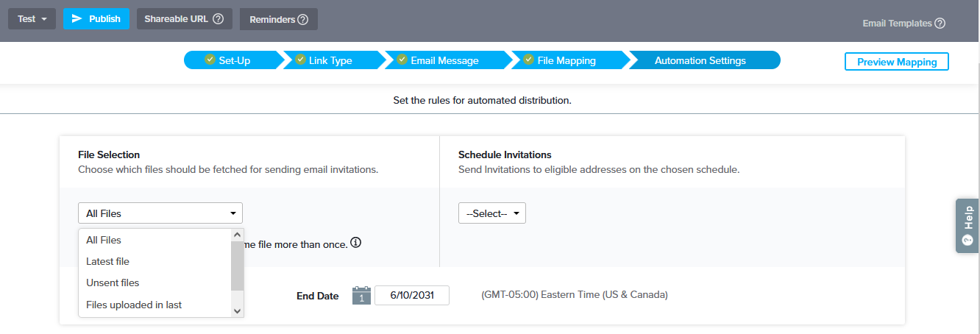Screen dimensions: 980x334
Task: Click the calendar icon beside End Date
Action: point(361,296)
